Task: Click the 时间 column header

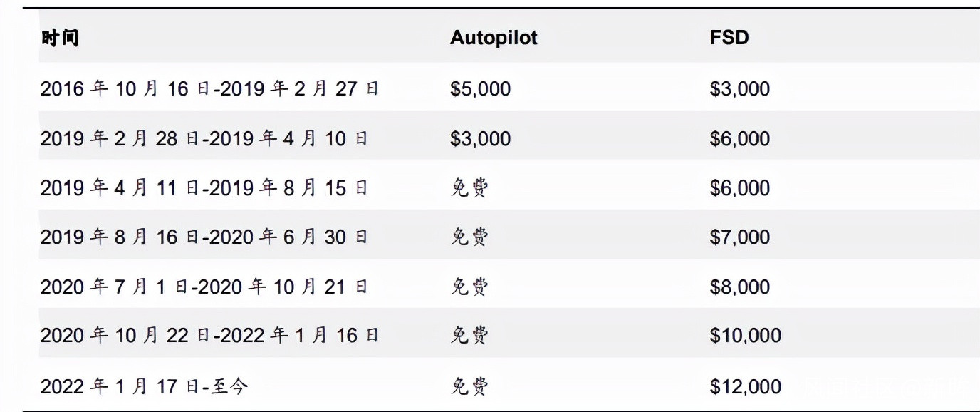Action: [59, 38]
